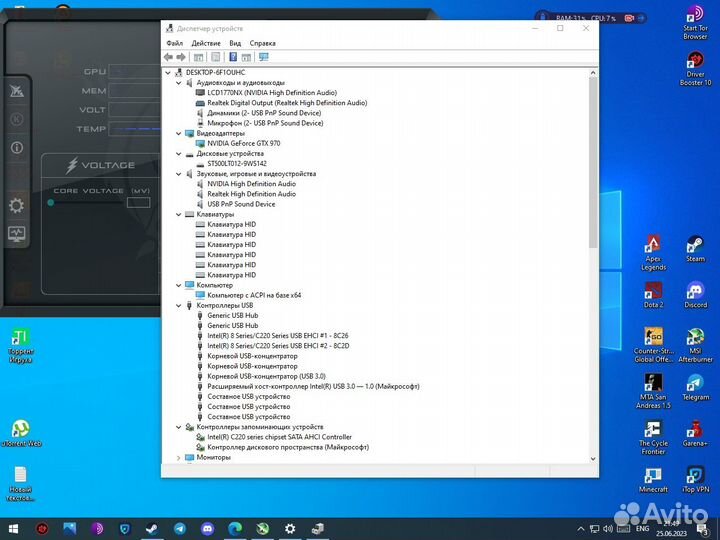Click the Core Voltage value field in Afterburner
This screenshot has height=540, width=720.
[138, 202]
